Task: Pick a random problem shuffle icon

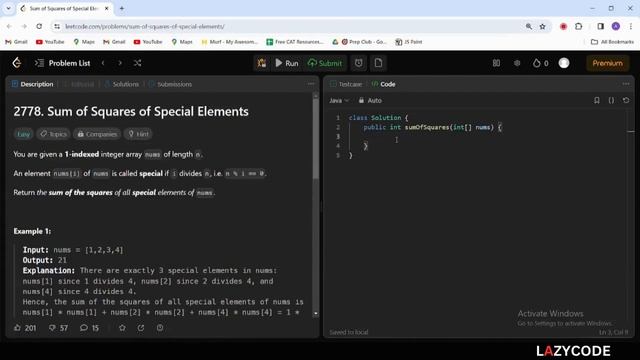Action: point(138,63)
